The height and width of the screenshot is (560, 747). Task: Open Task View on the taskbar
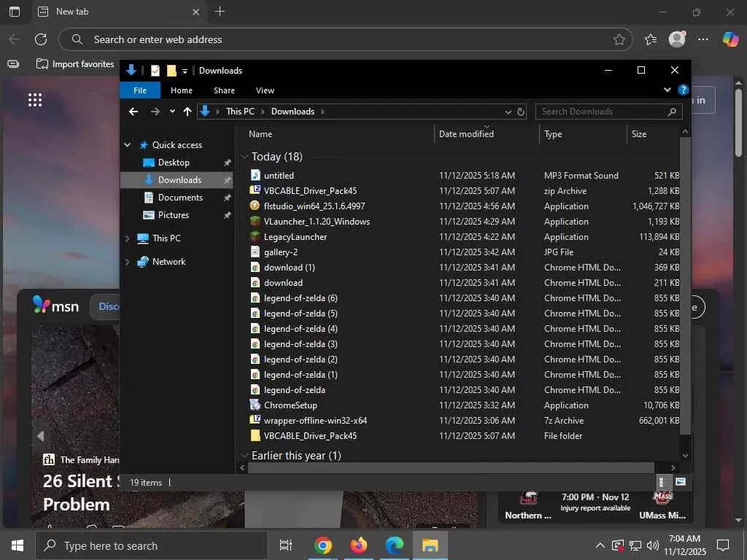[x=286, y=545]
